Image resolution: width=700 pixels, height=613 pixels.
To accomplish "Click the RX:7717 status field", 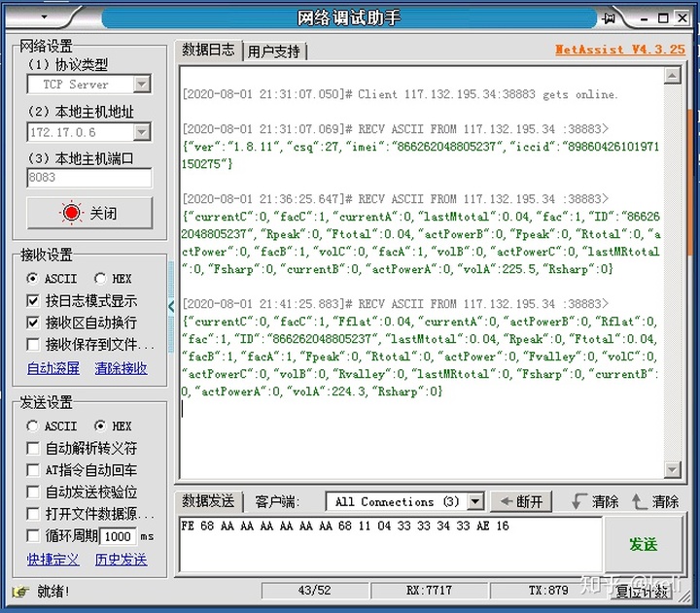I will click(429, 591).
